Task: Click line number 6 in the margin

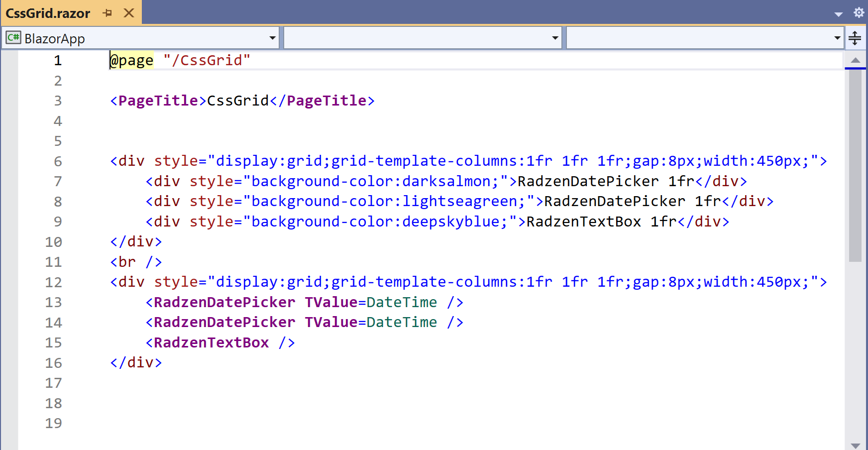Action: point(57,161)
